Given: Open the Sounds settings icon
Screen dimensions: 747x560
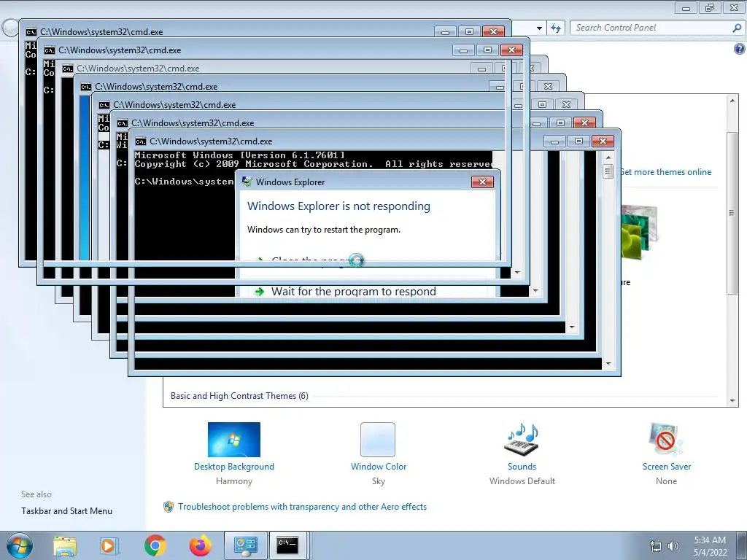Looking at the screenshot, I should pyautogui.click(x=522, y=440).
